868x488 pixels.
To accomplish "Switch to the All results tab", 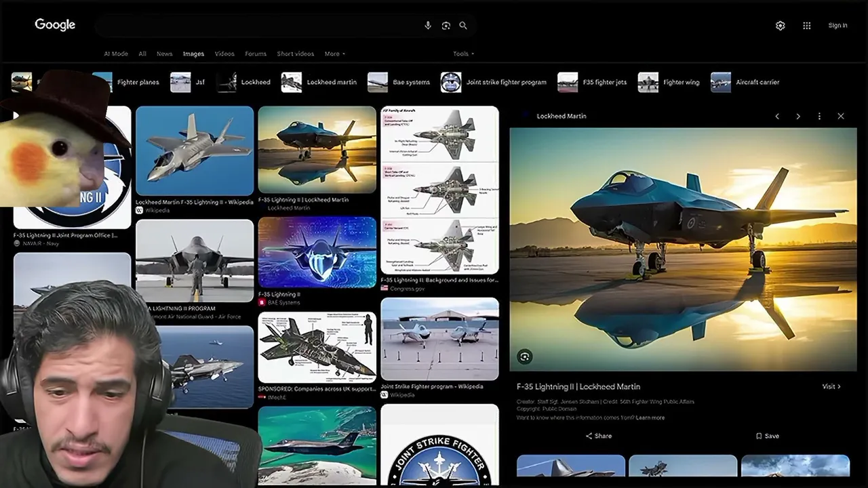I will [x=142, y=54].
